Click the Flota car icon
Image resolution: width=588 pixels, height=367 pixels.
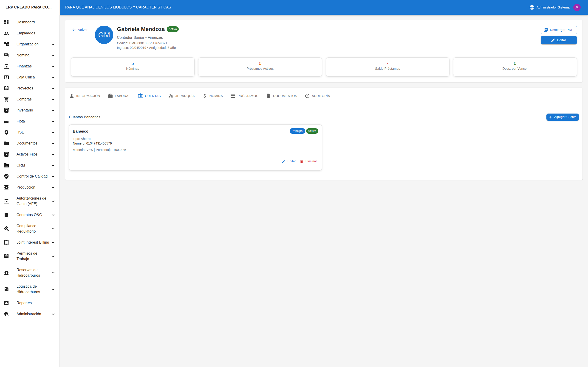7,121
